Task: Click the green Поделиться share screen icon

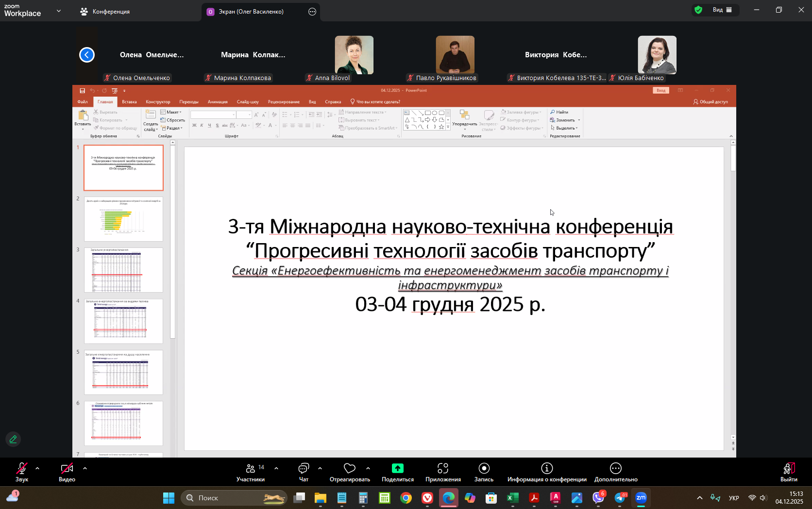Action: click(398, 469)
